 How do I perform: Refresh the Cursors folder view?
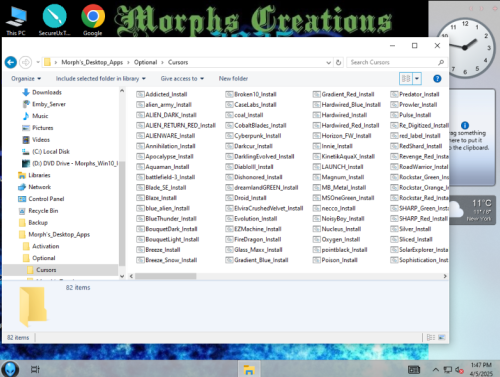click(338, 62)
